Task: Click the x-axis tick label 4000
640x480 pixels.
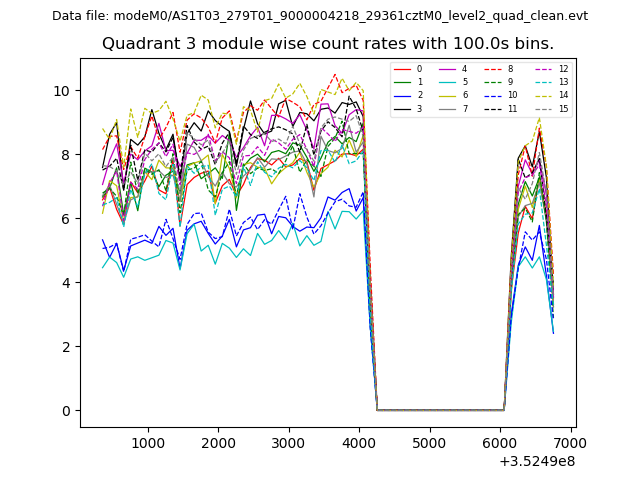Action: pos(359,443)
